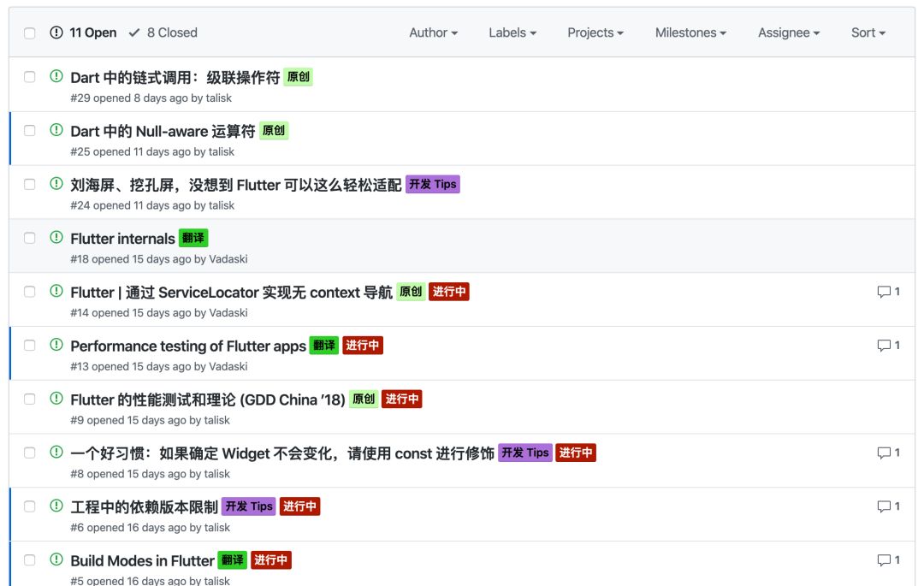
Task: Select the checkbox for Build Modes in Flutter
Action: click(29, 560)
